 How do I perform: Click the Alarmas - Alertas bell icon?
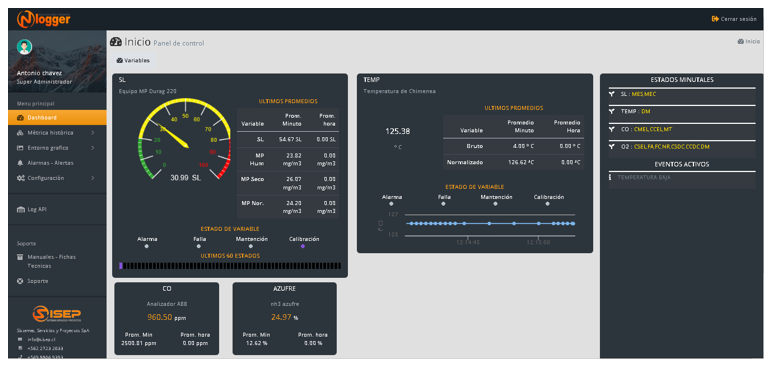click(x=20, y=163)
